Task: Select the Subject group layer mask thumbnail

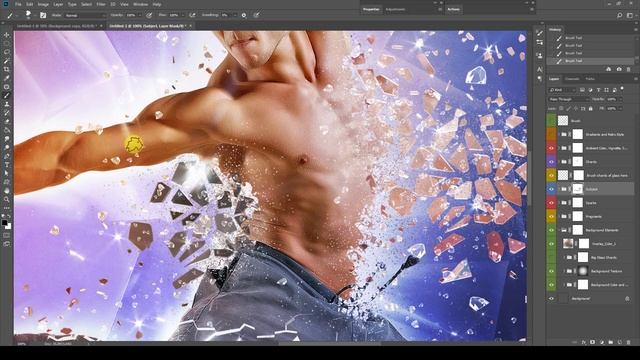Action: [578, 189]
